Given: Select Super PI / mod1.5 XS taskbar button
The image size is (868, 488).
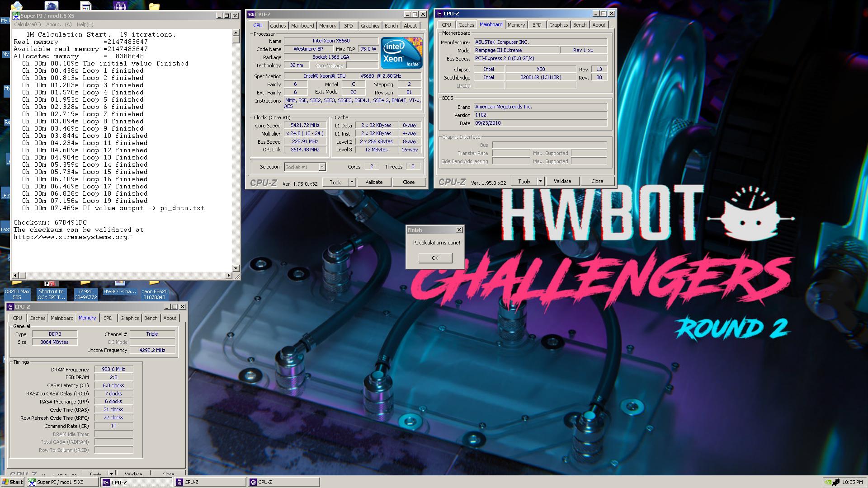Looking at the screenshot, I should pyautogui.click(x=62, y=482).
